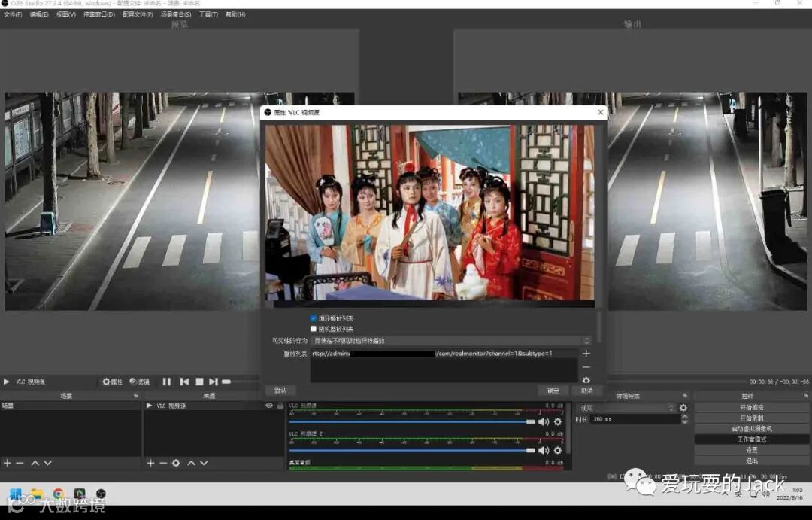Remove playlist entry with minus in dialog

pos(586,367)
